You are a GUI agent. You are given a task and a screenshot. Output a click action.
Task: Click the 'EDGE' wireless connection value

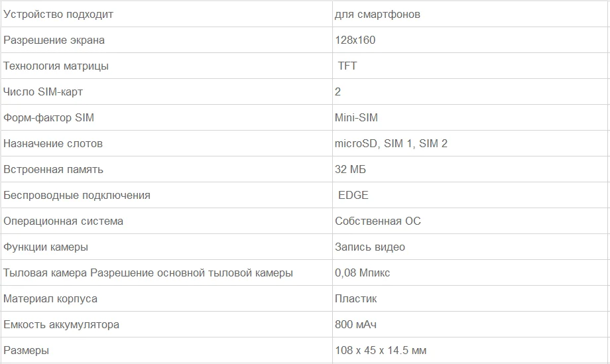pyautogui.click(x=353, y=195)
